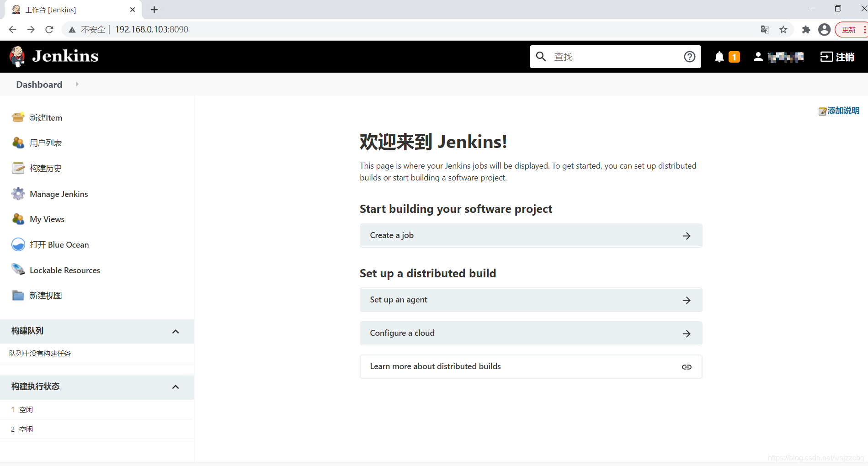Open Learn more about distributed builds

click(x=531, y=366)
